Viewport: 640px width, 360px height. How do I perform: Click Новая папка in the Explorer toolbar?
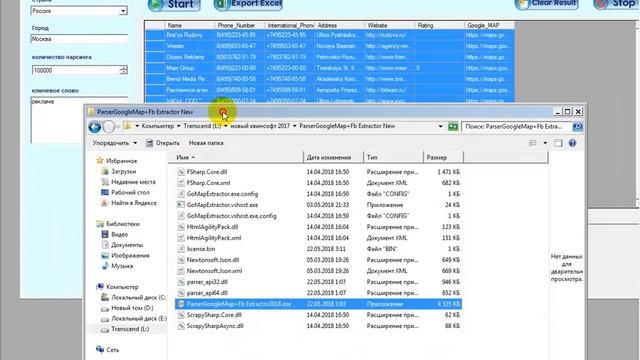206,143
